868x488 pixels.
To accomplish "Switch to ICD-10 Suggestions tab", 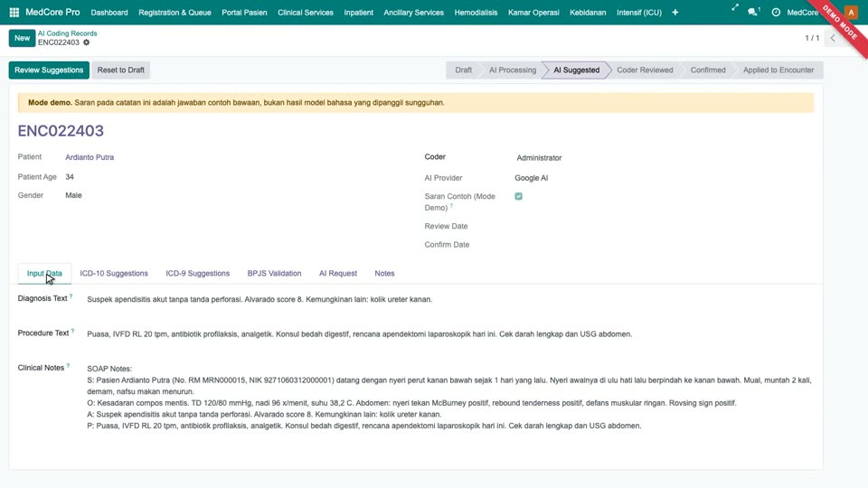I will click(114, 273).
